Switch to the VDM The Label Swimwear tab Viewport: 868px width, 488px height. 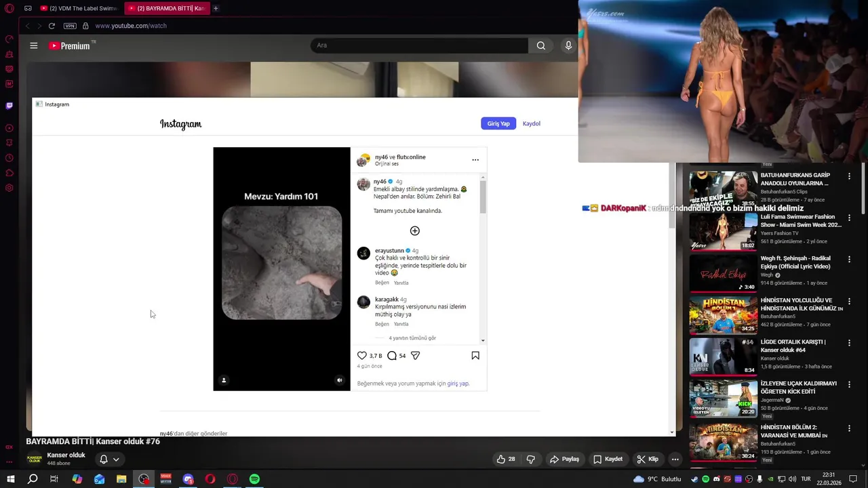pyautogui.click(x=79, y=8)
